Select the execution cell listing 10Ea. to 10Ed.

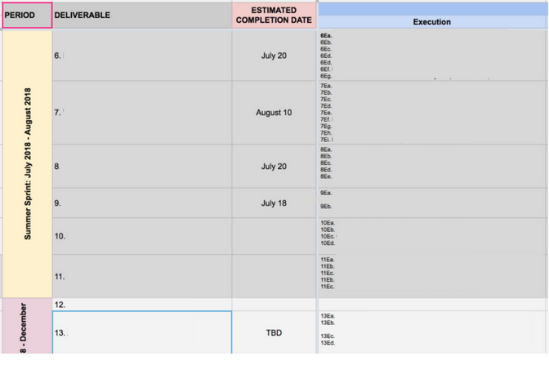(x=433, y=236)
